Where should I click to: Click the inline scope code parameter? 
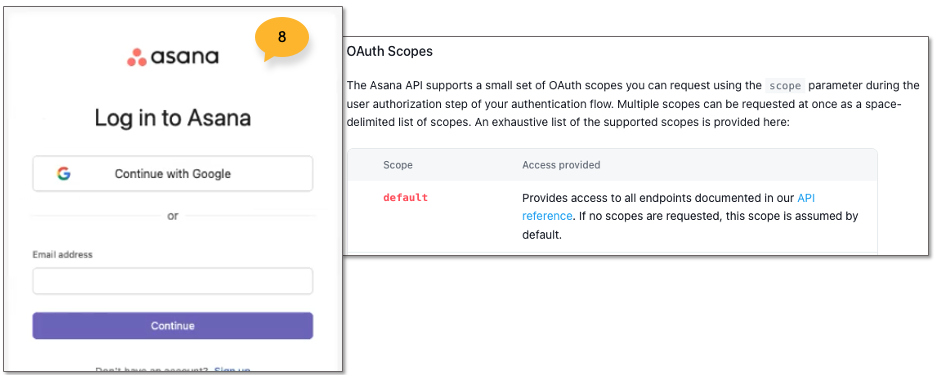pos(785,86)
